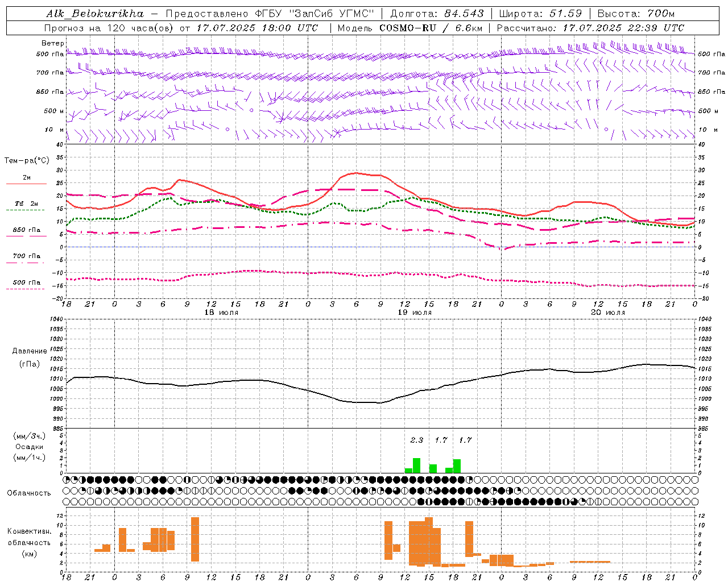
Task: Click the forecast start time '17.07.2025 18:00 UTC'
Action: (257, 28)
